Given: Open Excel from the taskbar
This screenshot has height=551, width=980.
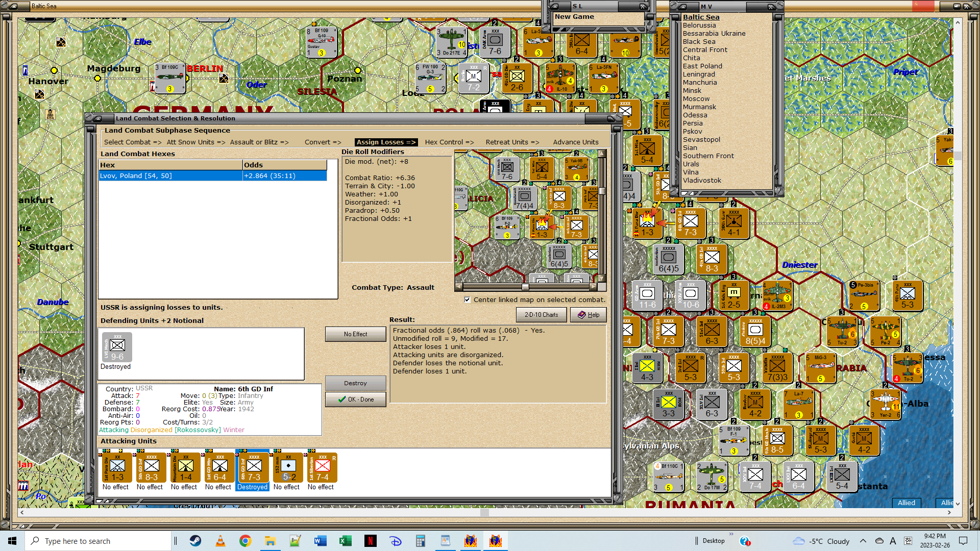Looking at the screenshot, I should (345, 541).
